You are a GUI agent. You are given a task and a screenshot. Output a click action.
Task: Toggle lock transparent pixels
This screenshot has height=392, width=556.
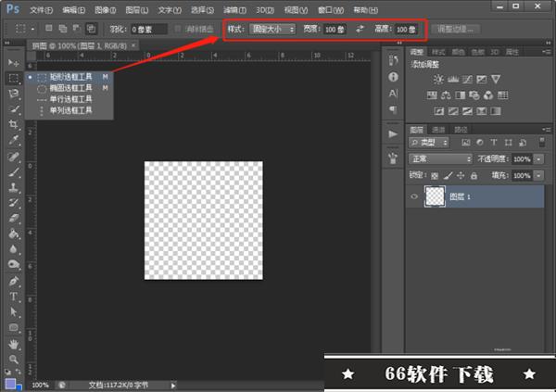tap(435, 175)
